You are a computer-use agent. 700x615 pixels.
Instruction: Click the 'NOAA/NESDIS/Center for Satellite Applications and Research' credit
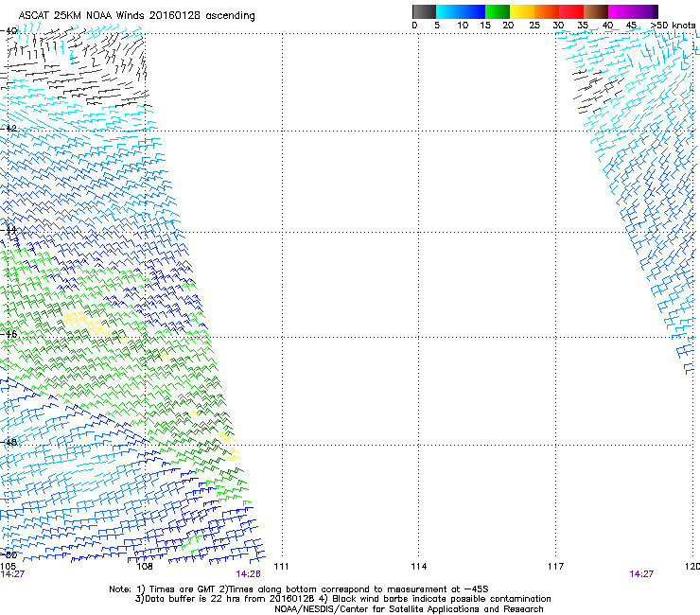tap(409, 609)
